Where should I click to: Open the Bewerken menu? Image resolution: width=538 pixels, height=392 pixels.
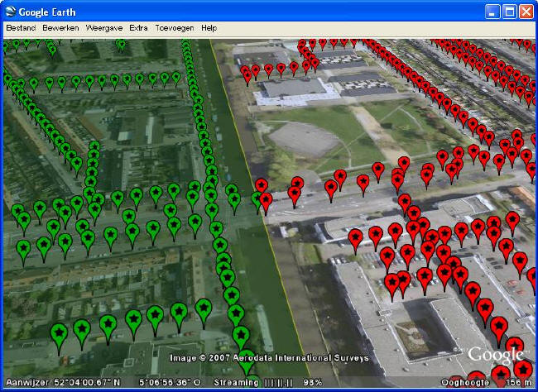(x=60, y=28)
